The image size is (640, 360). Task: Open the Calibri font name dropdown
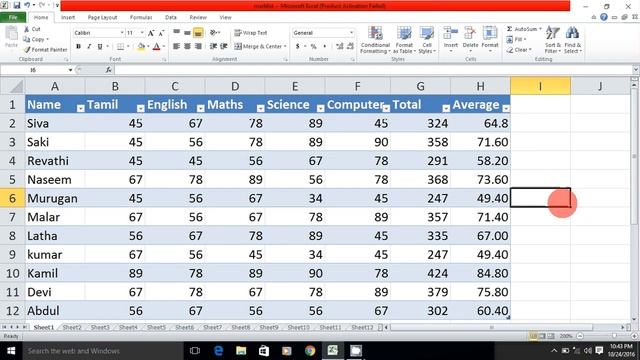[122, 33]
